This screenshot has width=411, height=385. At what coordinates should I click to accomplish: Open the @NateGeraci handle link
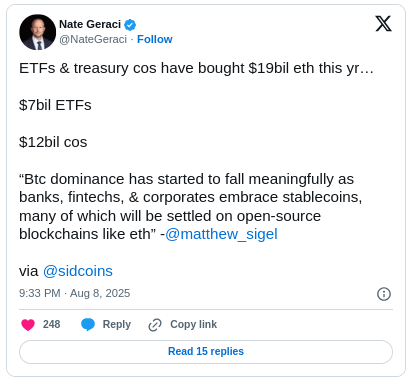[93, 39]
